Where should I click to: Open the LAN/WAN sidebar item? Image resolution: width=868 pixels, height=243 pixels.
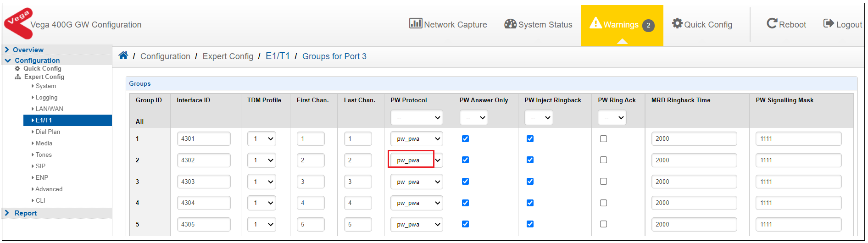(x=49, y=109)
